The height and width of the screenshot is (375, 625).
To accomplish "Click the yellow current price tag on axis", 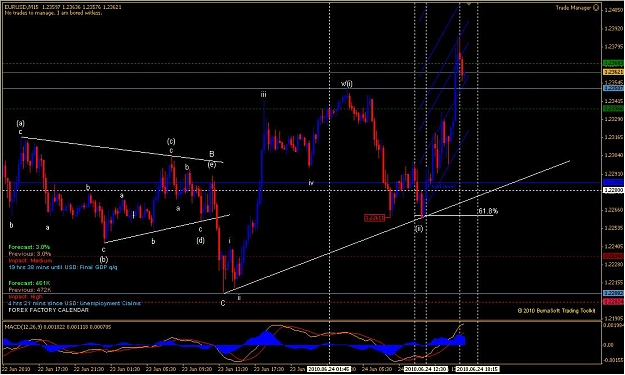I will point(613,72).
